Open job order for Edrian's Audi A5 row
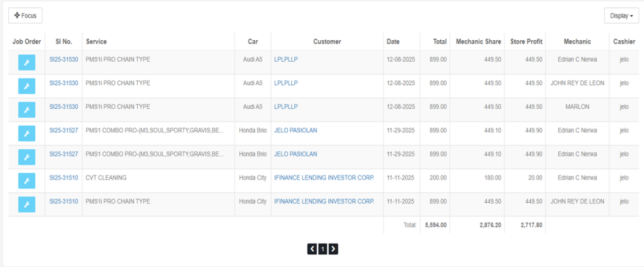The width and height of the screenshot is (644, 267). pyautogui.click(x=26, y=62)
